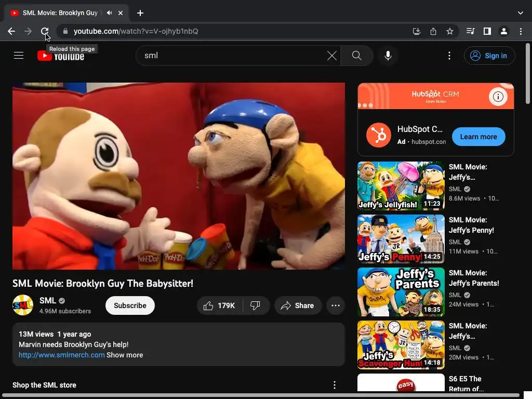The image size is (532, 399).
Task: Click the 4.96M subscribers text
Action: pos(65,311)
